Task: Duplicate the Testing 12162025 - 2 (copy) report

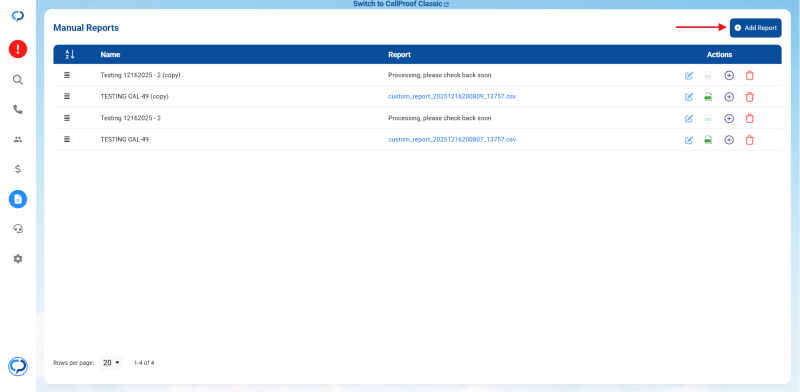Action: [729, 76]
